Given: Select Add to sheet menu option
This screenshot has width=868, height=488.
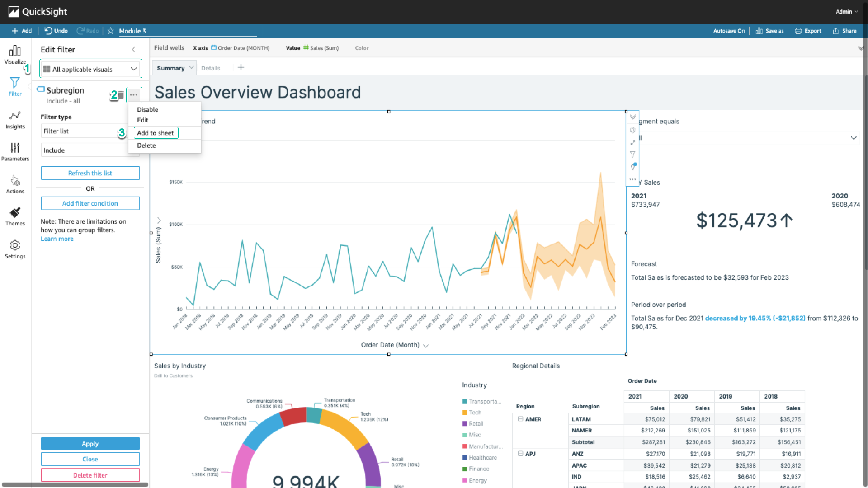Looking at the screenshot, I should click(156, 133).
